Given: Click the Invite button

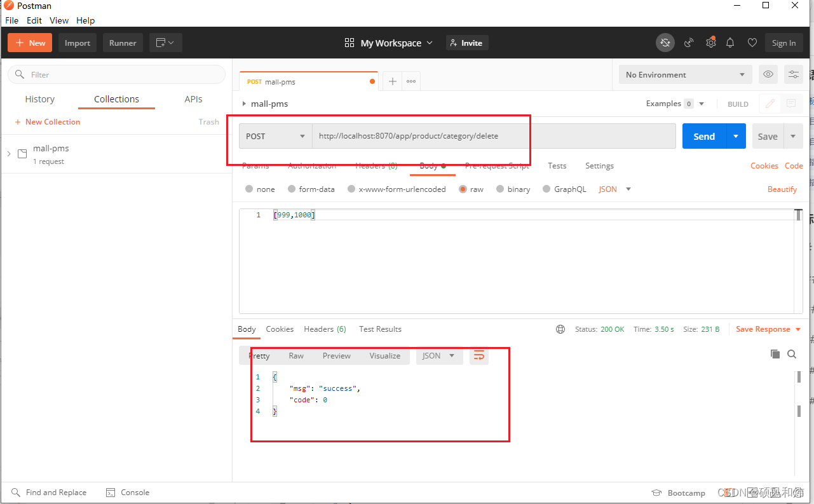Looking at the screenshot, I should (x=467, y=43).
